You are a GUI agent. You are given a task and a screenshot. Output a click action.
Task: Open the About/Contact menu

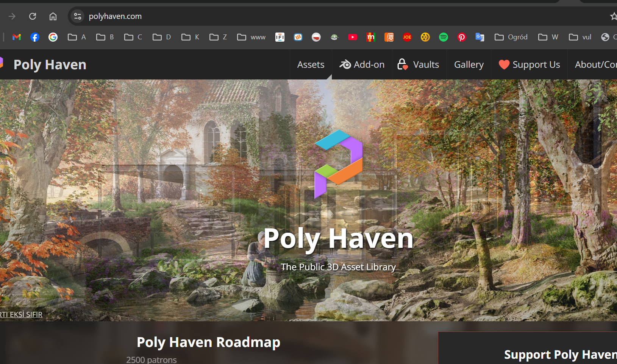[x=592, y=65]
